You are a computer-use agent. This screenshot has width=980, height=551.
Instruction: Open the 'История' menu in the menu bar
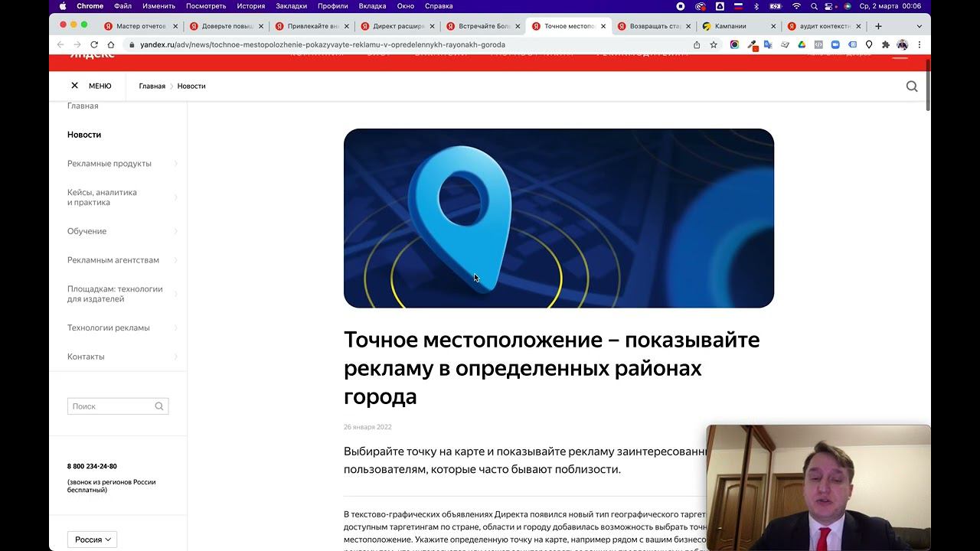click(251, 6)
